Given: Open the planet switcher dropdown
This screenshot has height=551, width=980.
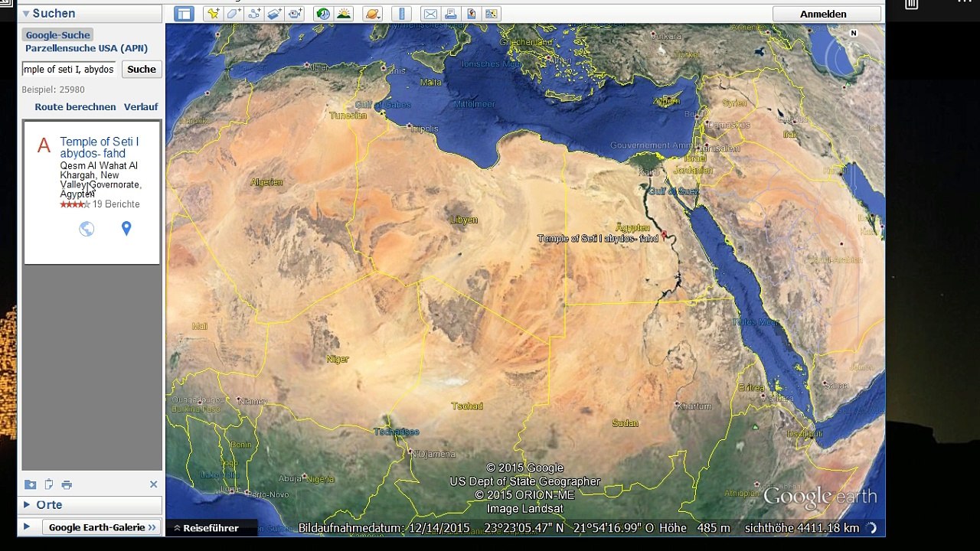Looking at the screenshot, I should click(373, 14).
